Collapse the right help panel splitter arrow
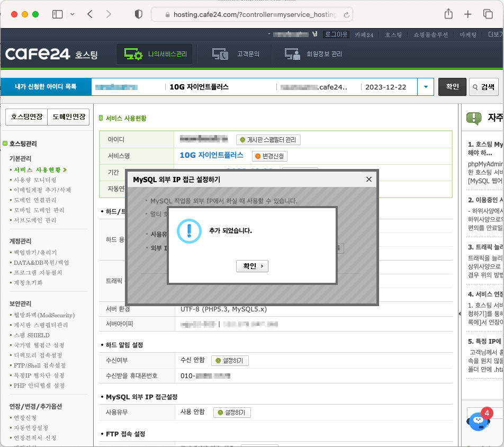Image resolution: width=504 pixels, height=447 pixels. (x=458, y=314)
